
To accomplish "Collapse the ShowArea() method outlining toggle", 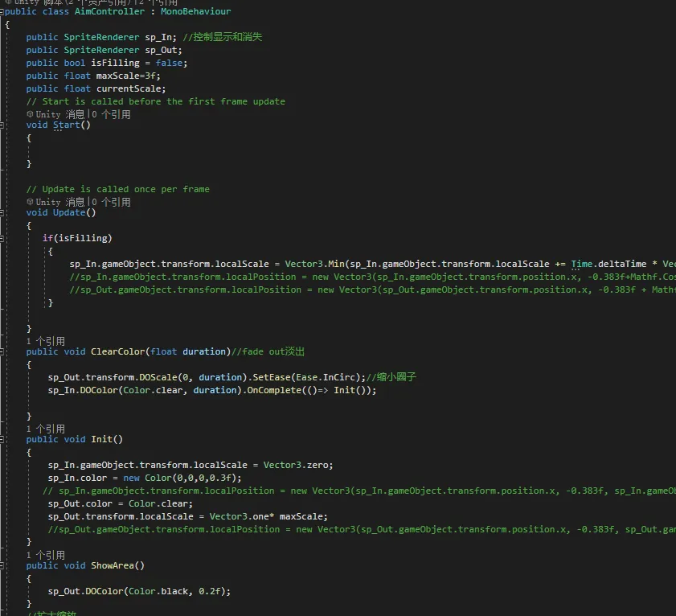I will pyautogui.click(x=2, y=565).
